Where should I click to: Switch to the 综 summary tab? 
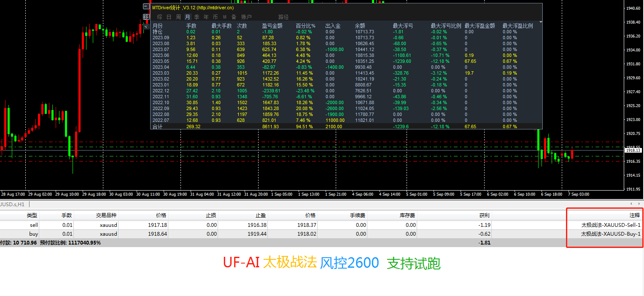(159, 17)
